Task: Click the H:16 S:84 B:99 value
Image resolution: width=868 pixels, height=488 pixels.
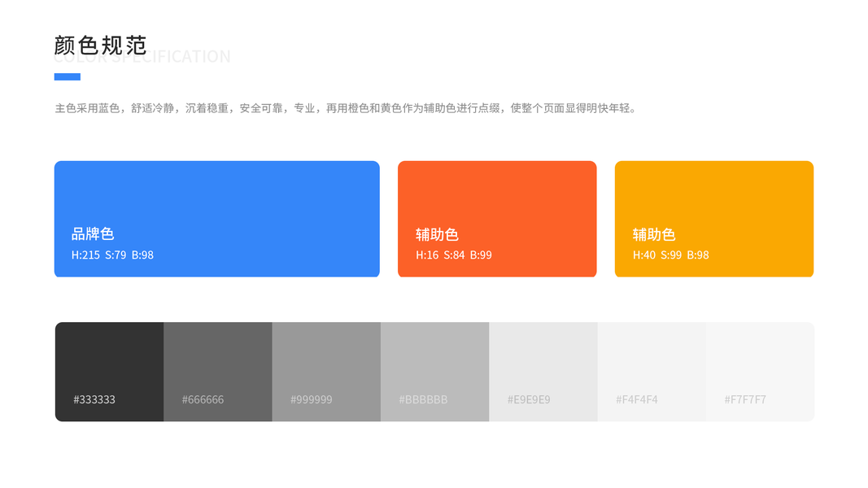Action: (x=454, y=255)
